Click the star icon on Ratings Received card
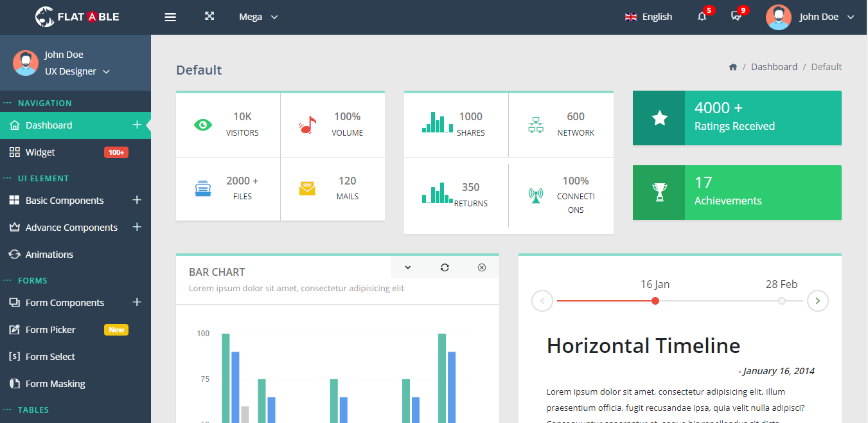This screenshot has width=868, height=423. (x=659, y=118)
